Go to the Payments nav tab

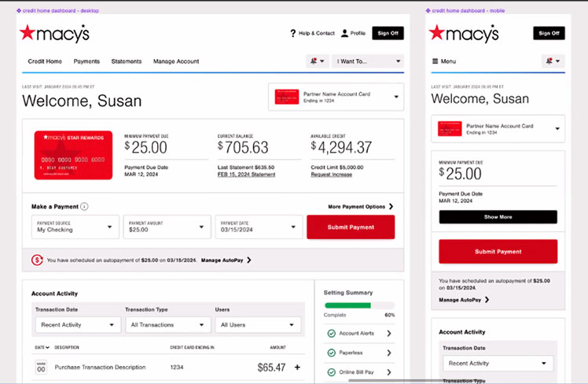86,61
